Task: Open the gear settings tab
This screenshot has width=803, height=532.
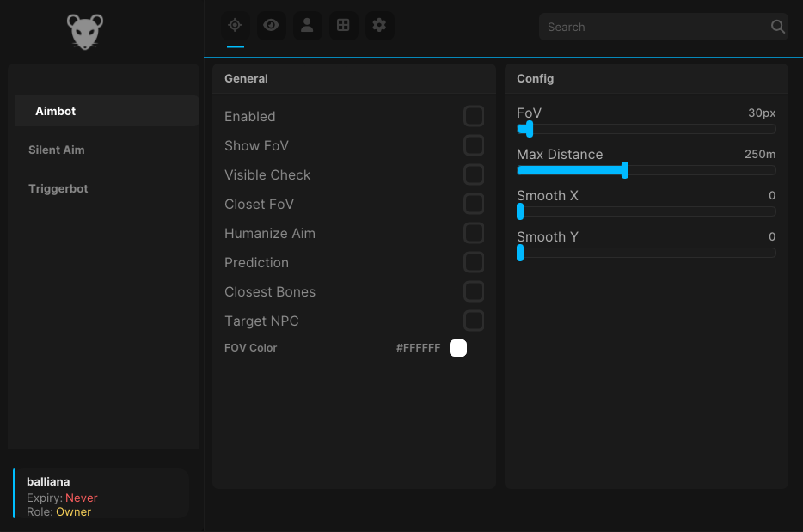Action: 379,25
